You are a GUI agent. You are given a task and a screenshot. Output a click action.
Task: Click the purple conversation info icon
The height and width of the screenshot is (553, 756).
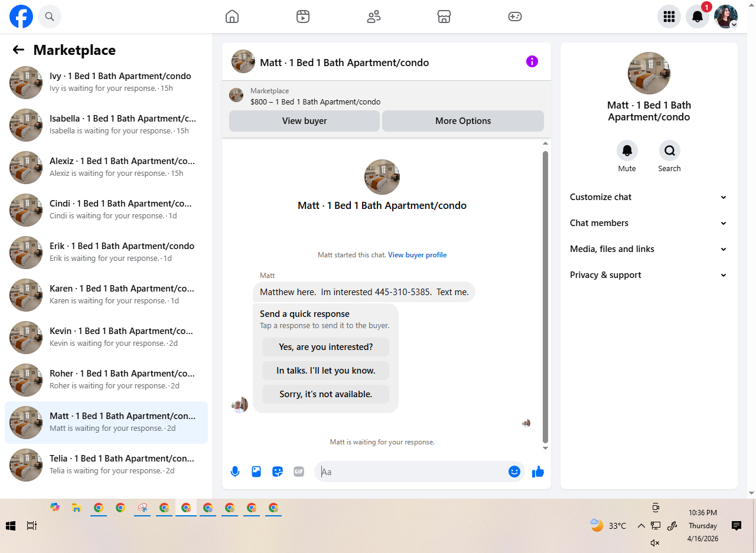click(532, 61)
